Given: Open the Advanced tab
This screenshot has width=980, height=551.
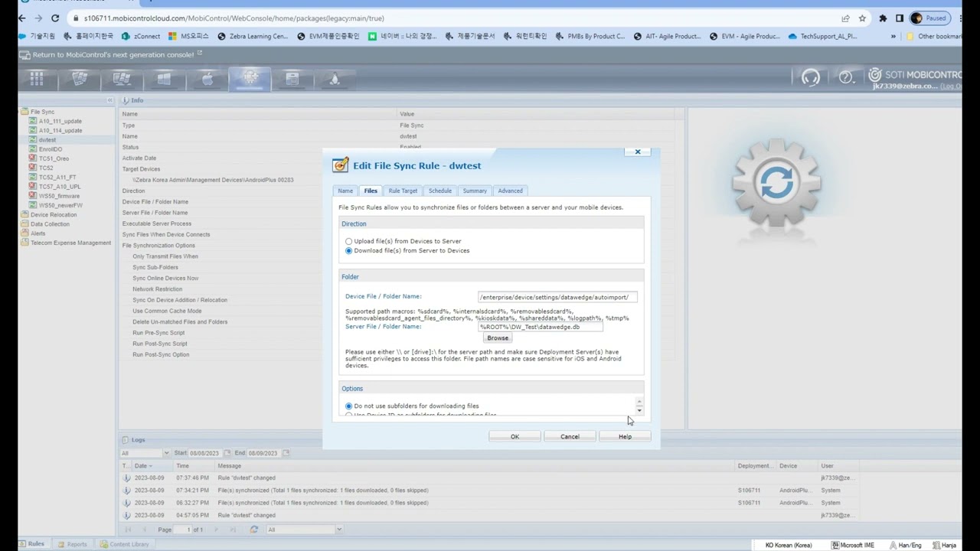Looking at the screenshot, I should (x=510, y=191).
